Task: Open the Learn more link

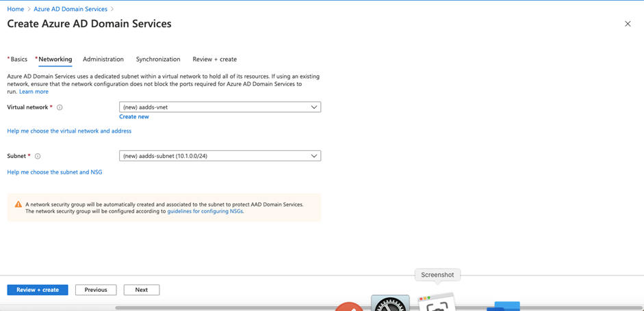Action: 34,92
